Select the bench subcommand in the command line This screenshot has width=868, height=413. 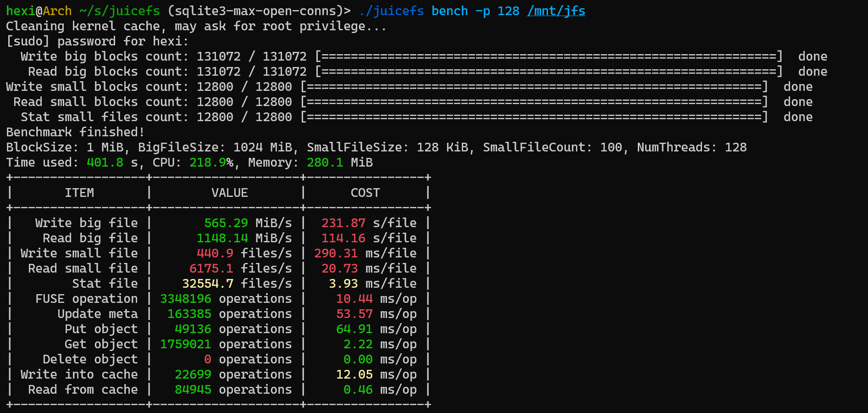(448, 10)
